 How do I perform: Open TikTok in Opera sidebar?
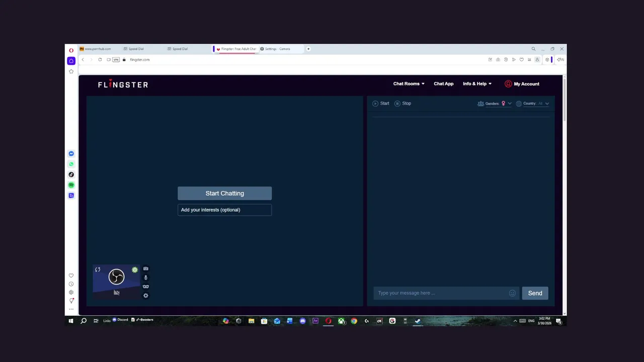point(71,174)
